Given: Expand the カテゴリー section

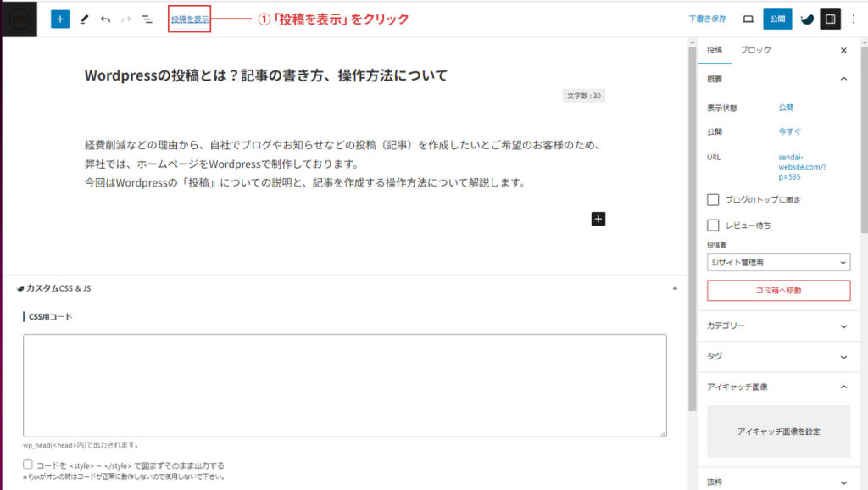Looking at the screenshot, I should 778,326.
